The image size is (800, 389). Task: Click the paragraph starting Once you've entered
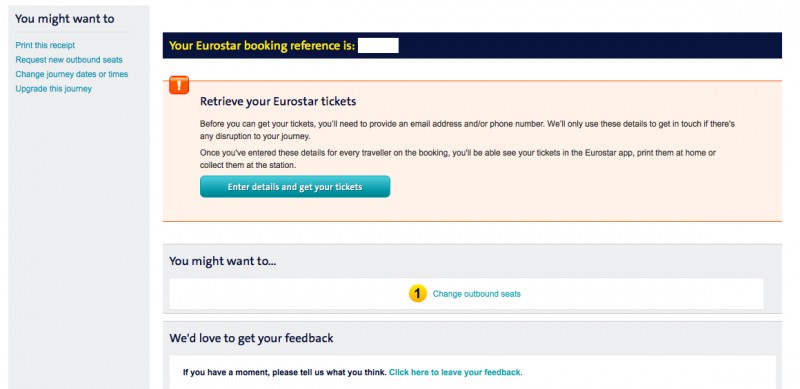point(458,159)
